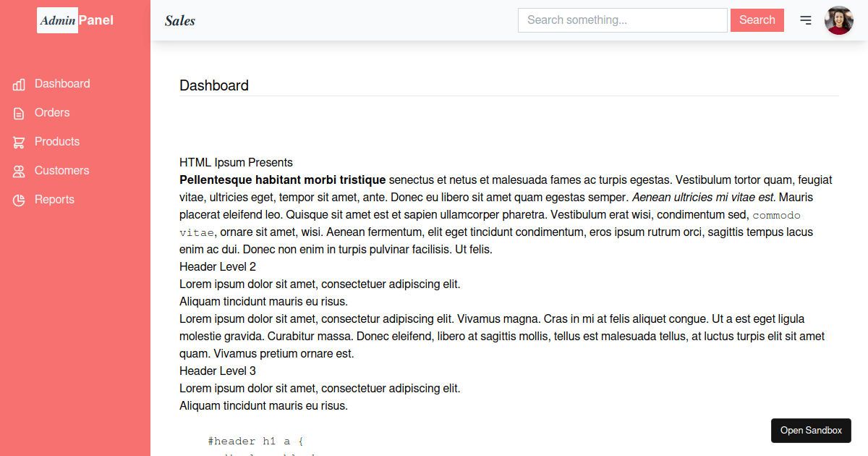Click the user profile avatar
The height and width of the screenshot is (456, 868).
[838, 20]
